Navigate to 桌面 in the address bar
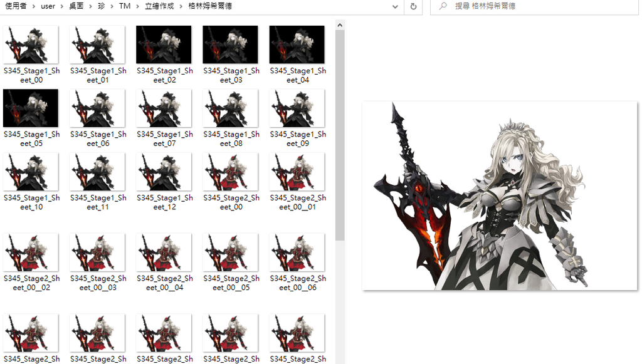Image resolution: width=642 pixels, height=364 pixels. [76, 6]
